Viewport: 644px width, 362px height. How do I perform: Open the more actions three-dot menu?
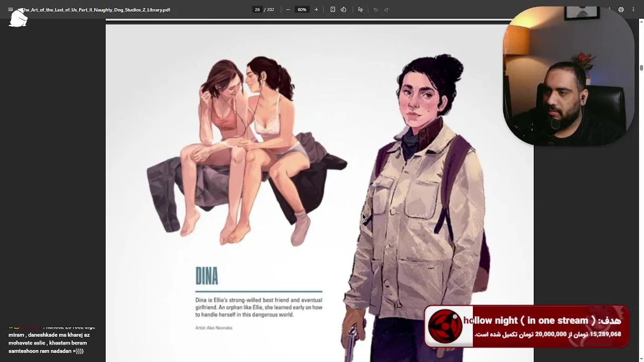click(x=633, y=10)
